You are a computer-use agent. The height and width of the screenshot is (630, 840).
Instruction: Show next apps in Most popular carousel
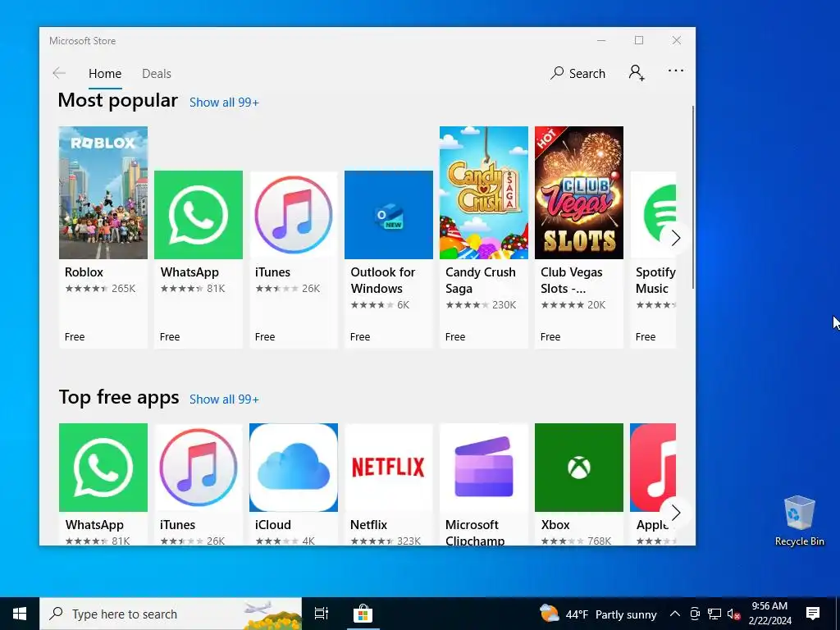coord(675,238)
